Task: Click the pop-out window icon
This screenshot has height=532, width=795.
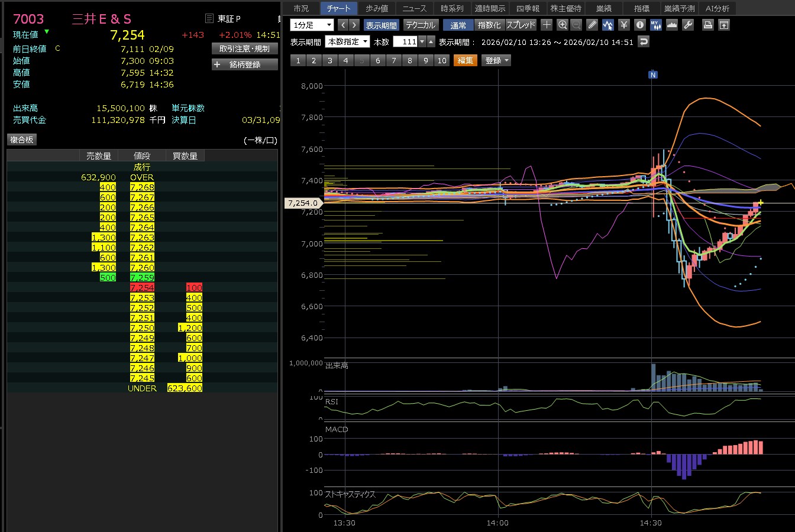Action: [724, 25]
